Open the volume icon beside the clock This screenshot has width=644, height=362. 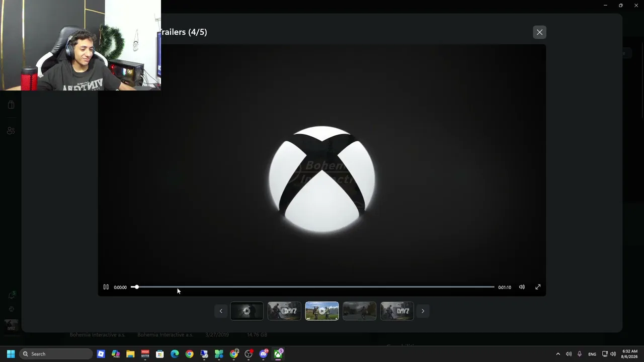(613, 354)
